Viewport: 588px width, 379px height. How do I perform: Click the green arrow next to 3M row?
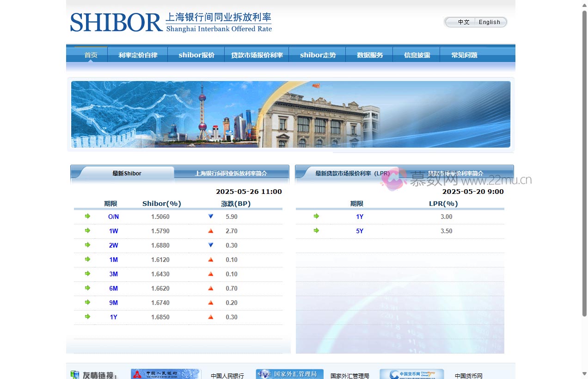pyautogui.click(x=87, y=273)
